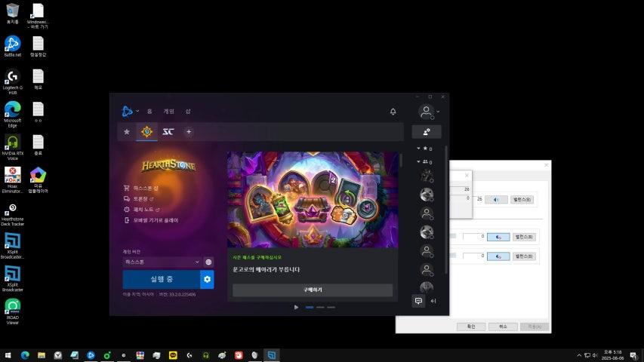Open the 샵 menu item

click(x=188, y=111)
